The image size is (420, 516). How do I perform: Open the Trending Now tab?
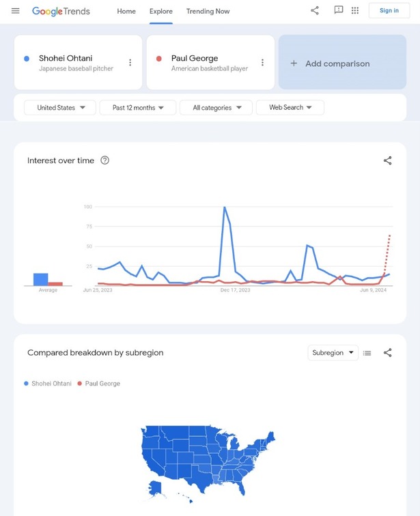pos(208,12)
